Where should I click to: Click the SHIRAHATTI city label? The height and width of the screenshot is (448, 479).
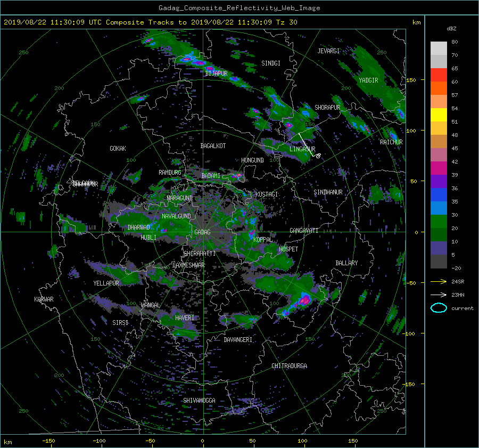coord(200,254)
